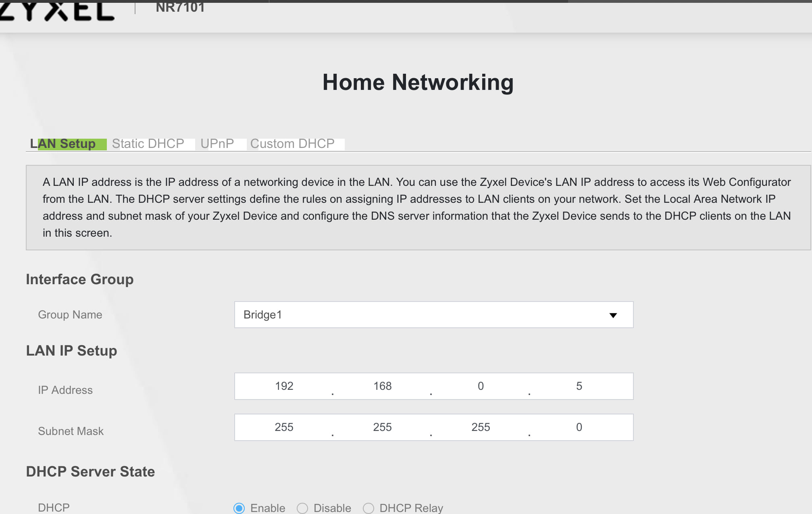This screenshot has width=812, height=514.
Task: Switch to the LAN Setup tab
Action: (x=63, y=144)
